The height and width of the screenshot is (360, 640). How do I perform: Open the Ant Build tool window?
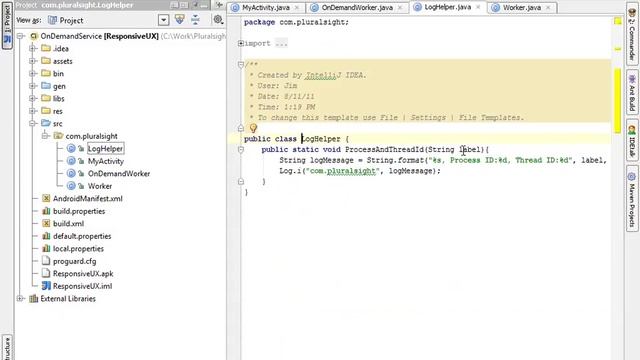pos(632,93)
